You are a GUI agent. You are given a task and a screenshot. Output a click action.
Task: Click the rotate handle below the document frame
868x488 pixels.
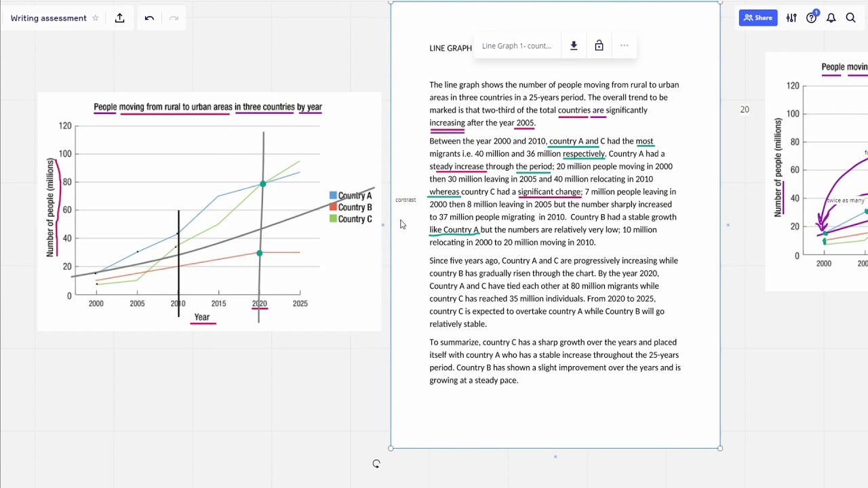click(376, 464)
